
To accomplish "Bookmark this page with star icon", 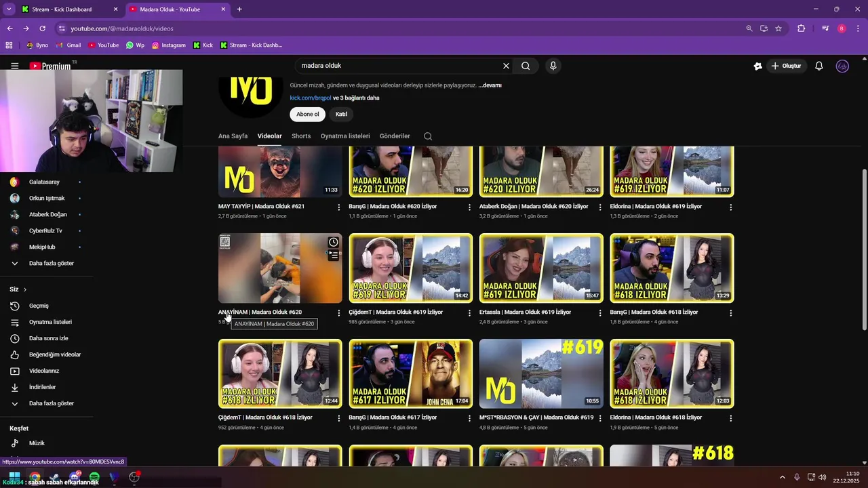I will tap(778, 28).
